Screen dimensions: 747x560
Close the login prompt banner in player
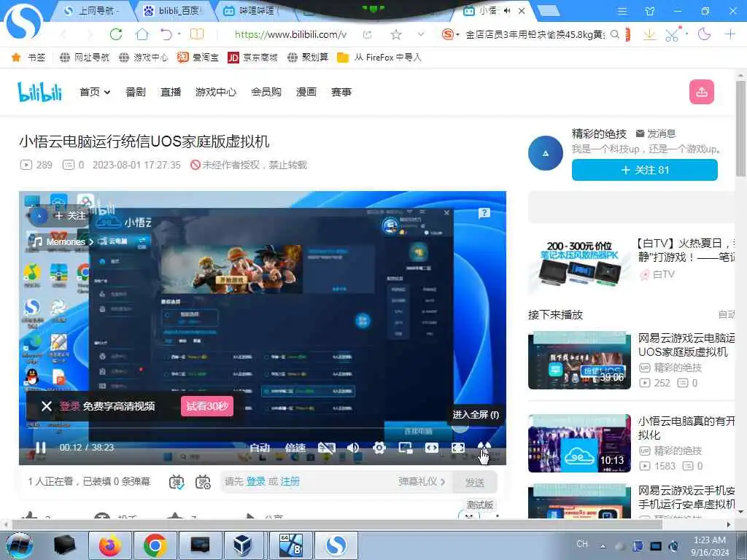[x=46, y=406]
